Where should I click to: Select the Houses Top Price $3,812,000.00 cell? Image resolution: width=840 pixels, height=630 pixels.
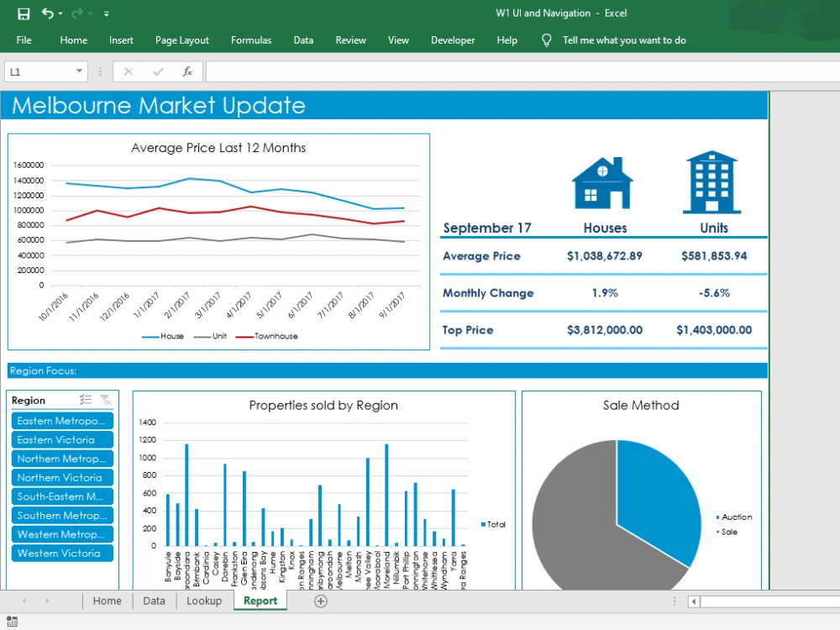(x=605, y=330)
